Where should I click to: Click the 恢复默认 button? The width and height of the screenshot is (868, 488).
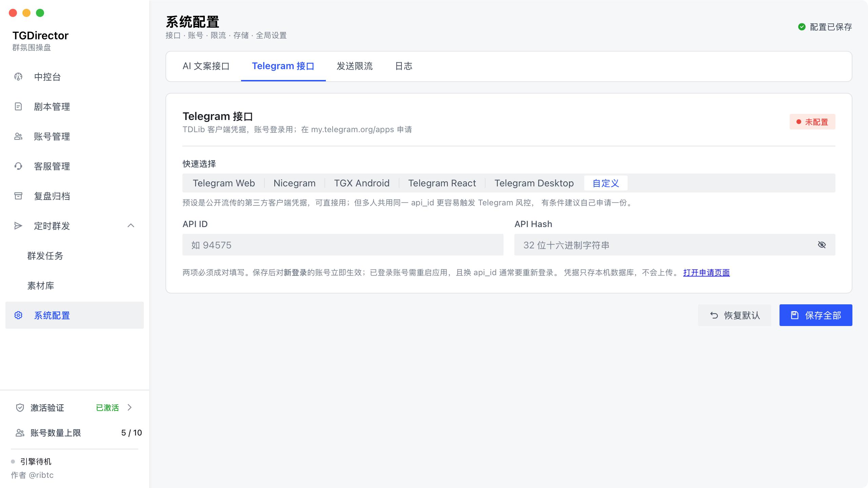coord(735,315)
